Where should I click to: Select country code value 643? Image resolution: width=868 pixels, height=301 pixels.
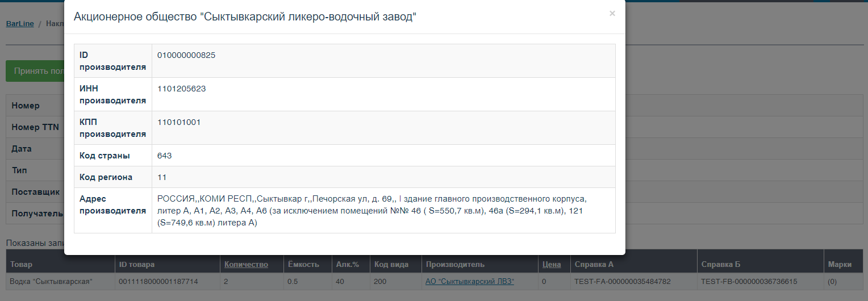[165, 156]
